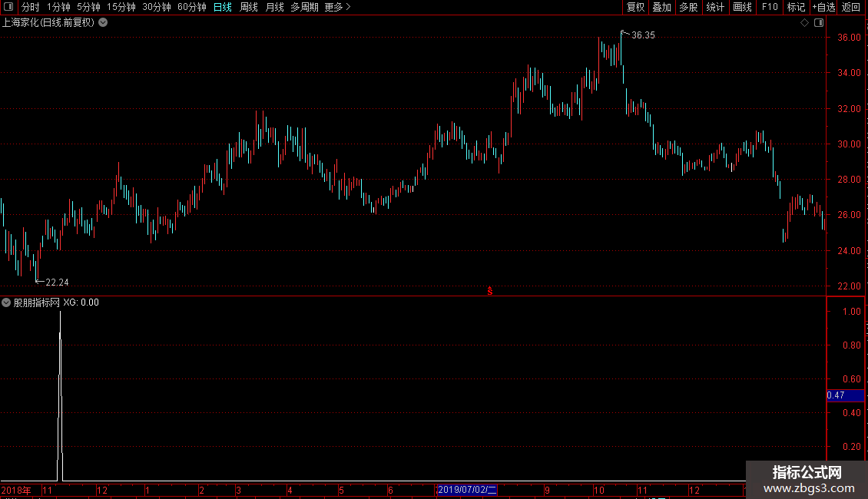Select the 日线 daily chart

point(223,7)
